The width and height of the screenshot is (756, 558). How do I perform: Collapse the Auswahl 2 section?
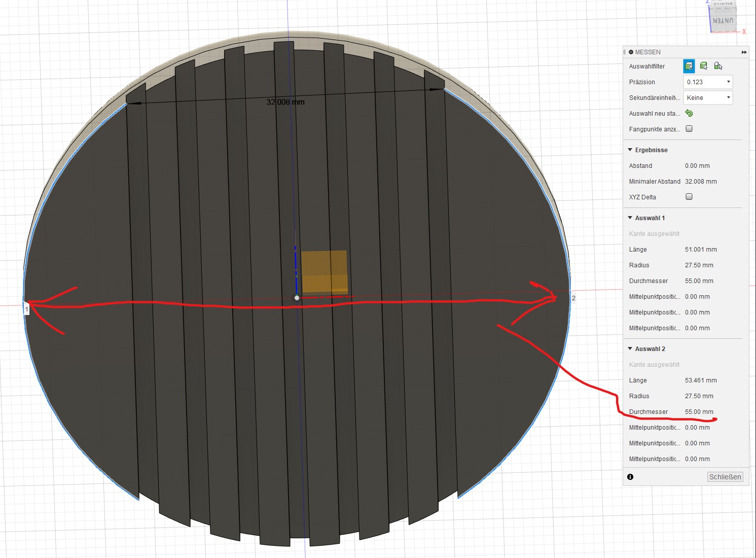(x=630, y=349)
